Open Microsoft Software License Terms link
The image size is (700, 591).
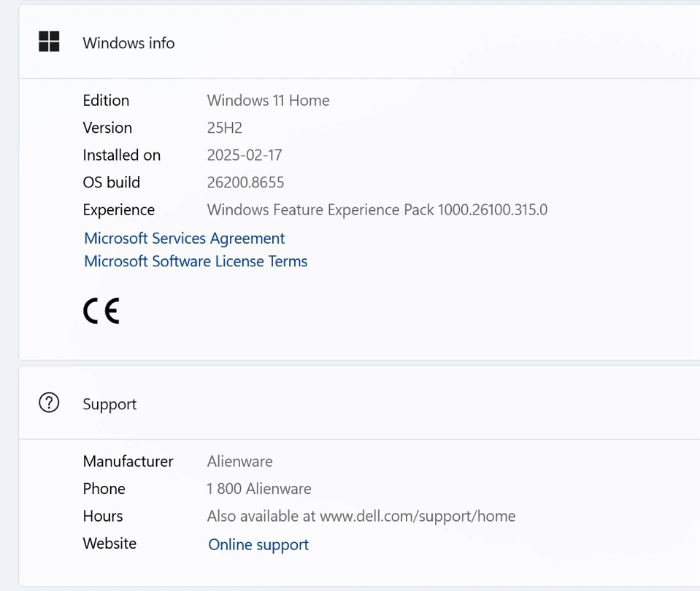pos(196,261)
